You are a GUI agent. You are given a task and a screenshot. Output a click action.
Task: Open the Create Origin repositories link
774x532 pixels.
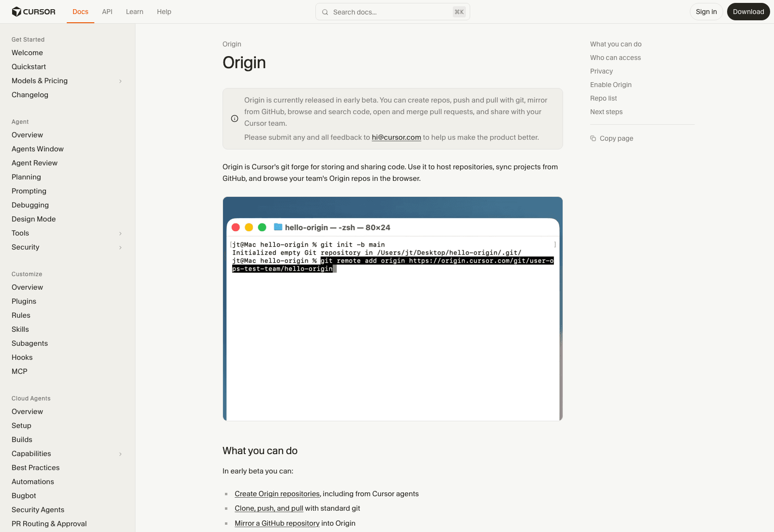pos(277,494)
